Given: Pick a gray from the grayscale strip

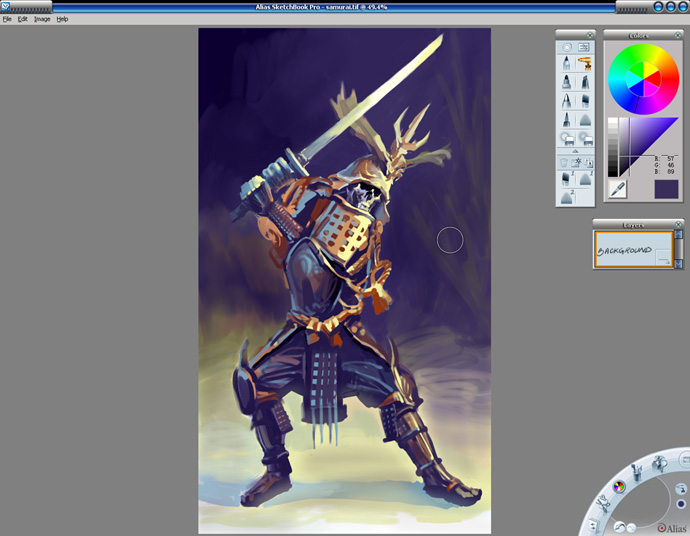Looking at the screenshot, I should 613,147.
